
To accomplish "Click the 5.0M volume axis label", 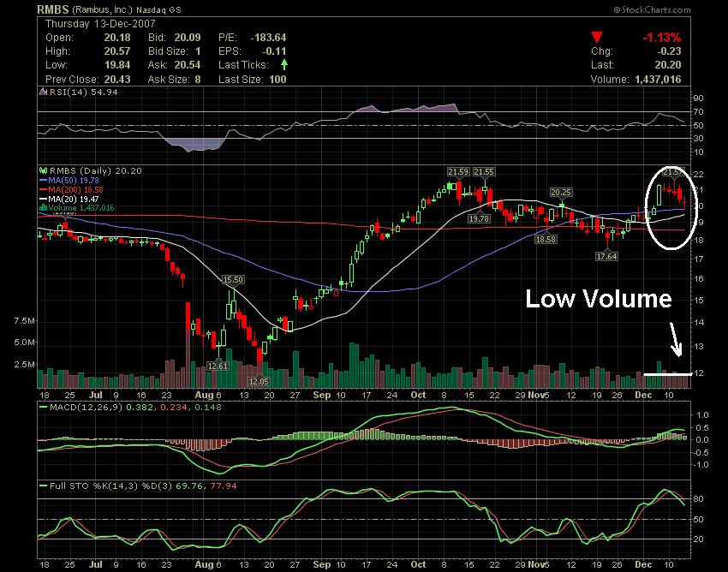I will (25, 343).
